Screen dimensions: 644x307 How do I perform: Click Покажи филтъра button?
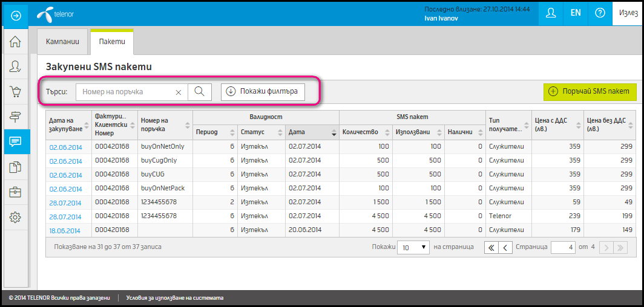(x=263, y=91)
